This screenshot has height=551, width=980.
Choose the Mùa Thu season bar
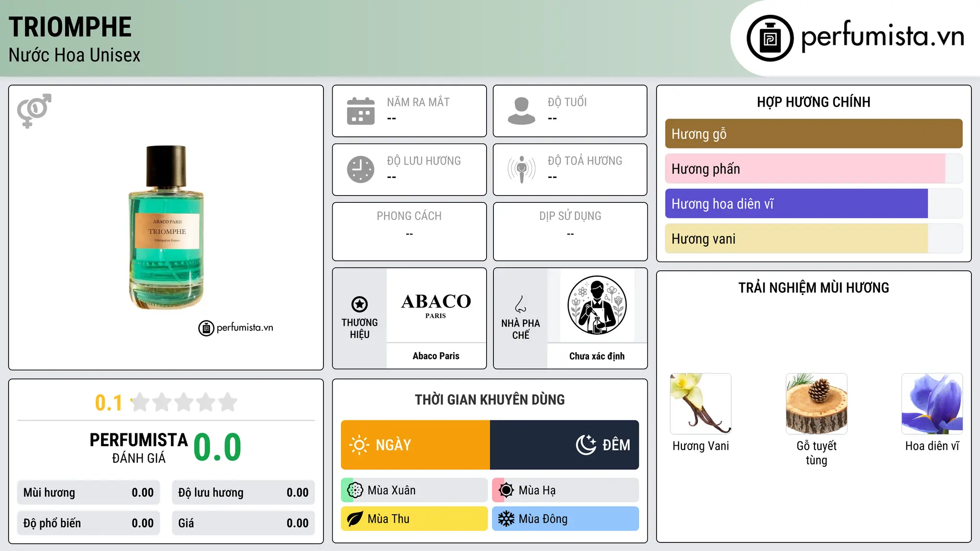tap(414, 519)
